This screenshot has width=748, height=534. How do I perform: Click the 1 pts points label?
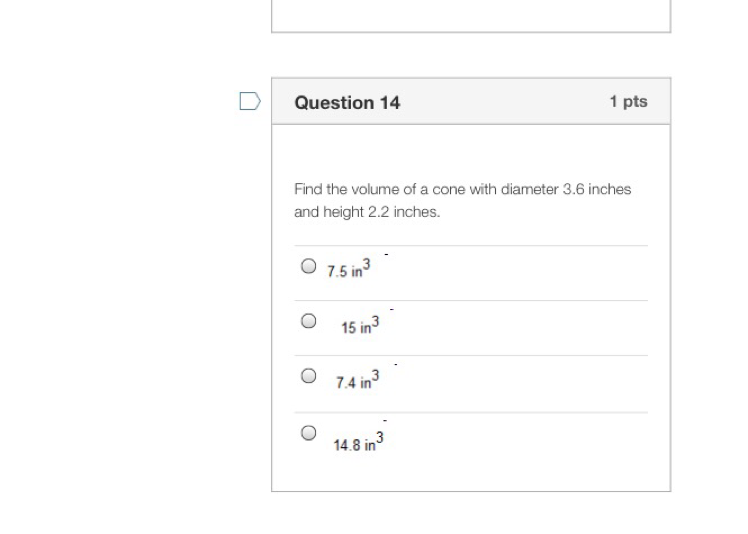(628, 101)
